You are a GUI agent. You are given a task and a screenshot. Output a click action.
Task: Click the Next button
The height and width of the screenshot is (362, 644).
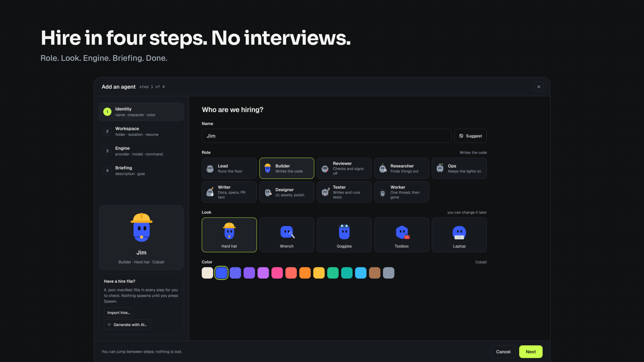(x=531, y=352)
